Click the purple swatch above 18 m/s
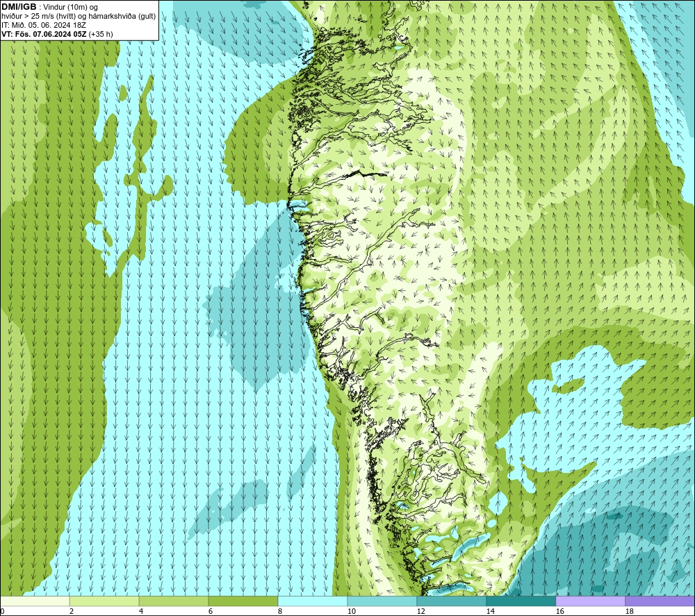 660,601
